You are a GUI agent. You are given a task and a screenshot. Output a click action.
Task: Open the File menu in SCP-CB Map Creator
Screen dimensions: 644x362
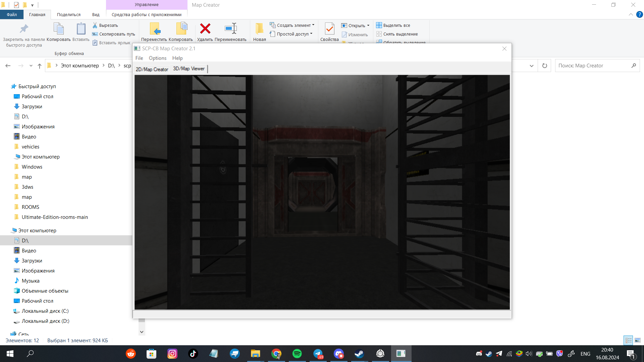pos(139,58)
